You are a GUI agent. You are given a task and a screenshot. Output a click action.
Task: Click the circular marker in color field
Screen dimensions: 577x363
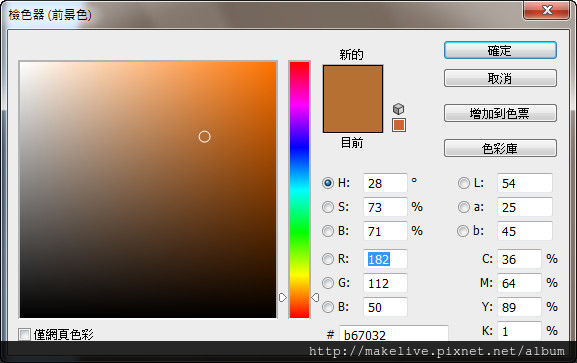tap(204, 137)
